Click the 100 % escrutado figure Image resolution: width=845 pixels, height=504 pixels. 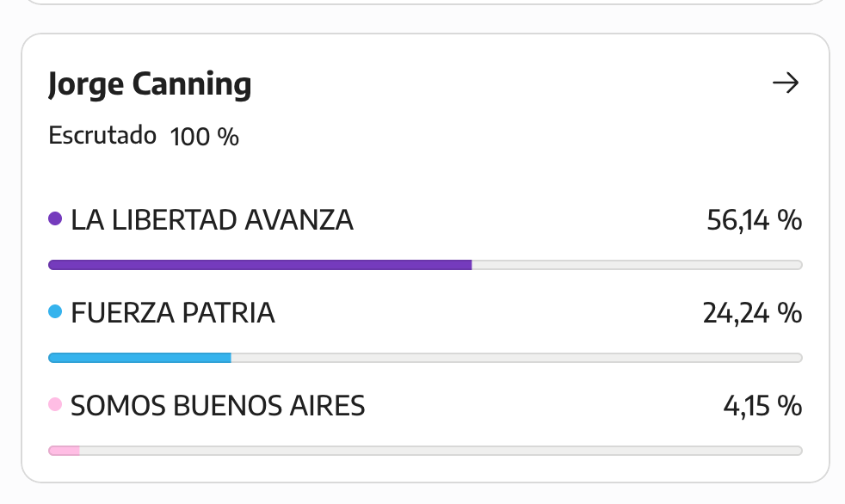[x=204, y=136]
